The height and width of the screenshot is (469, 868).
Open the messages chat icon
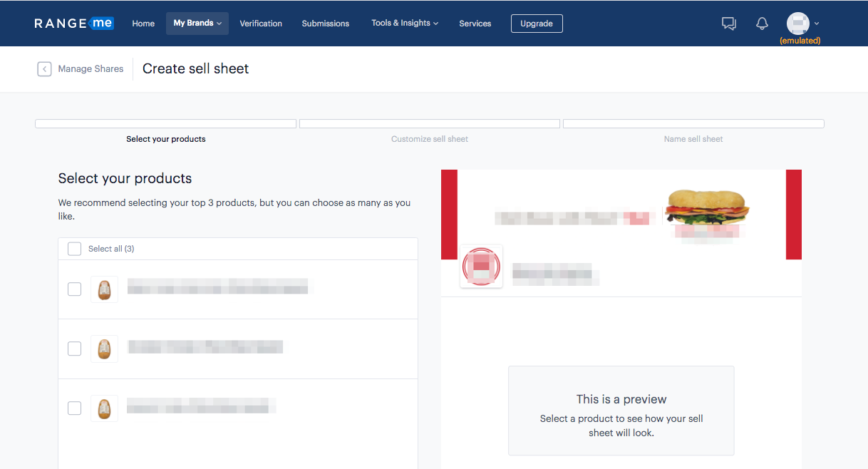tap(728, 24)
